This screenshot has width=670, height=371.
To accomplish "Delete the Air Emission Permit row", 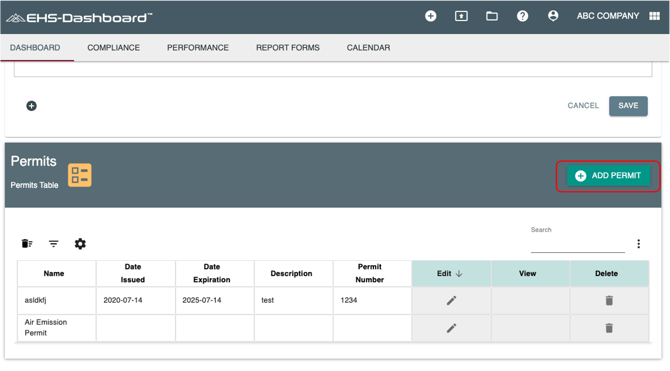I will point(609,328).
